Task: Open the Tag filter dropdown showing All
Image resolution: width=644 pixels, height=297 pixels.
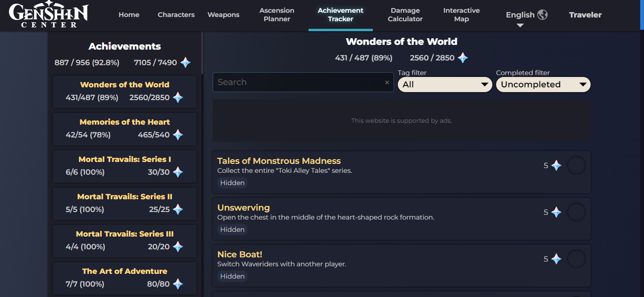Action: click(x=445, y=85)
